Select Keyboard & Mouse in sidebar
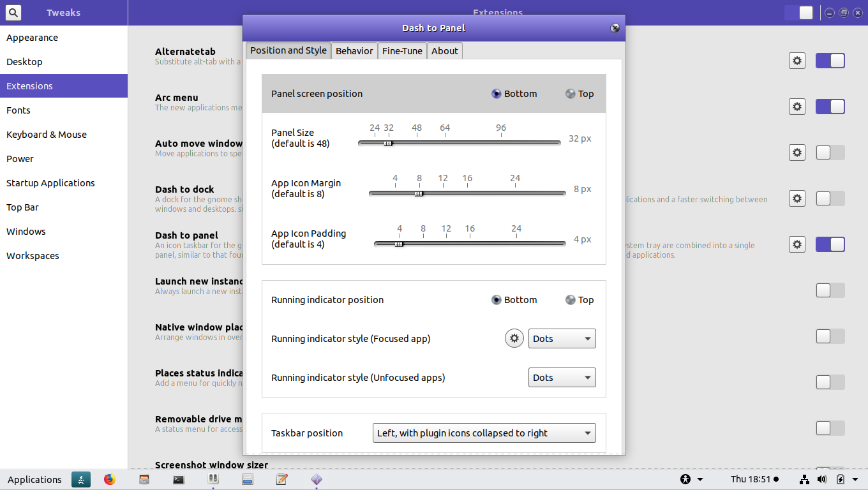This screenshot has height=490, width=868. [64, 135]
